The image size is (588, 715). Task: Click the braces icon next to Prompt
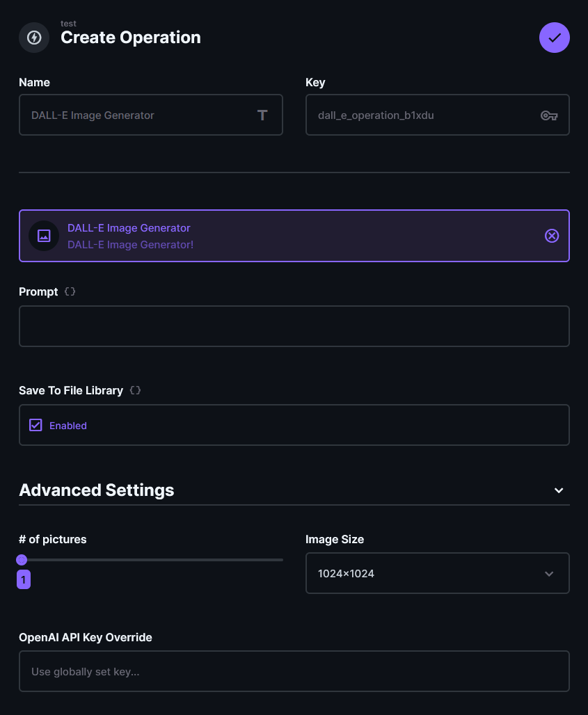70,291
